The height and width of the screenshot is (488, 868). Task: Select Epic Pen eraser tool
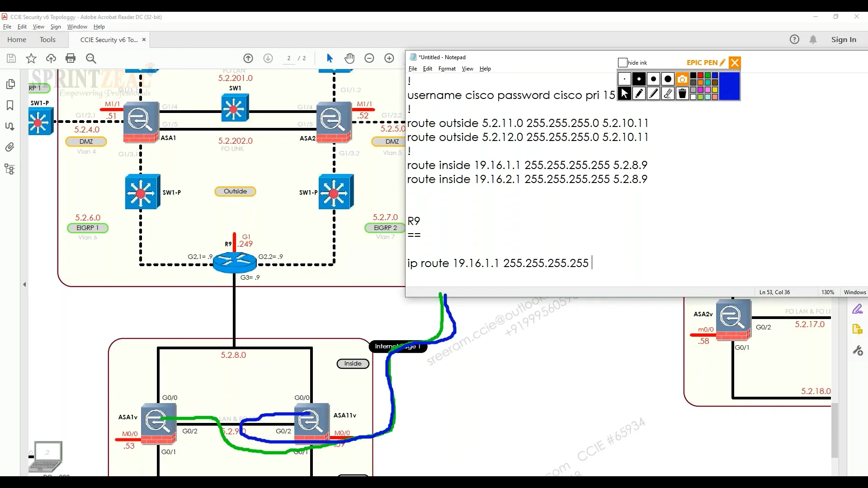(x=668, y=94)
